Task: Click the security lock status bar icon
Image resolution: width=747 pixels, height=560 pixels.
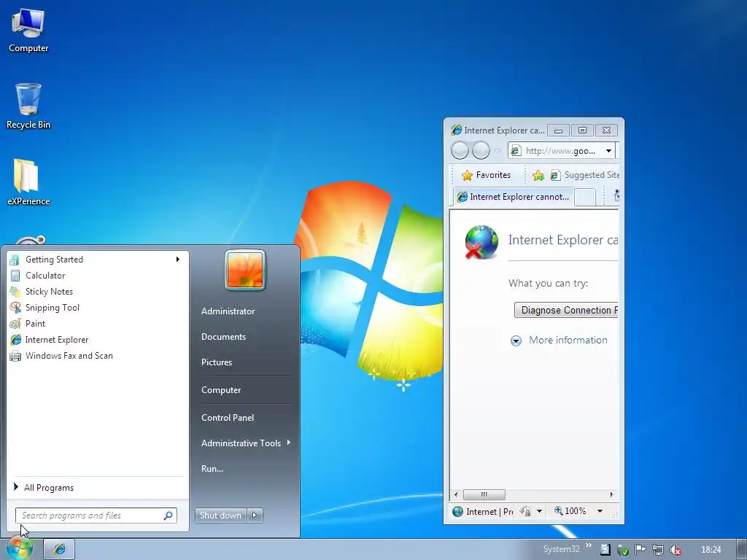Action: point(525,511)
